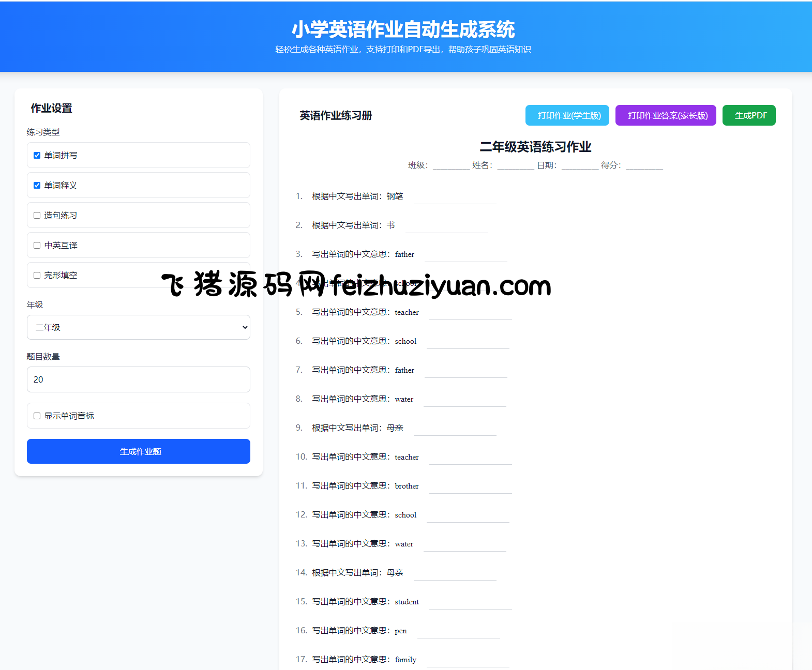Click question 17 word family
812x670 pixels.
click(405, 660)
